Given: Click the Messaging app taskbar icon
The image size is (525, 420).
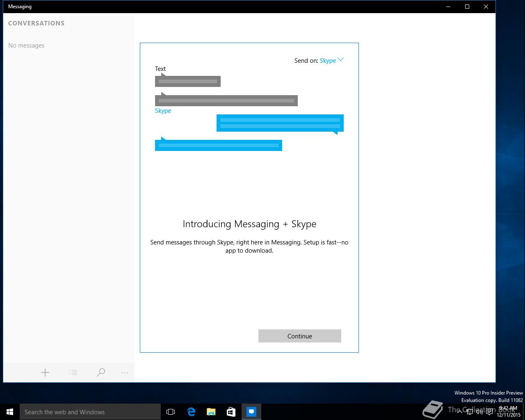Looking at the screenshot, I should pos(251,412).
